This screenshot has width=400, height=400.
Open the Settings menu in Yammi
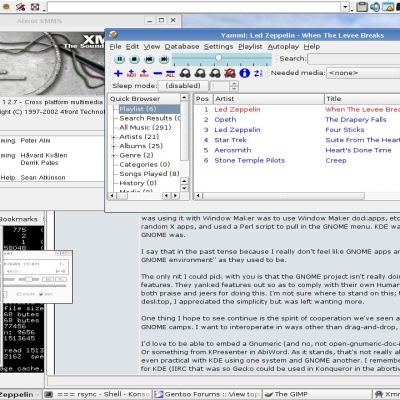(x=219, y=47)
